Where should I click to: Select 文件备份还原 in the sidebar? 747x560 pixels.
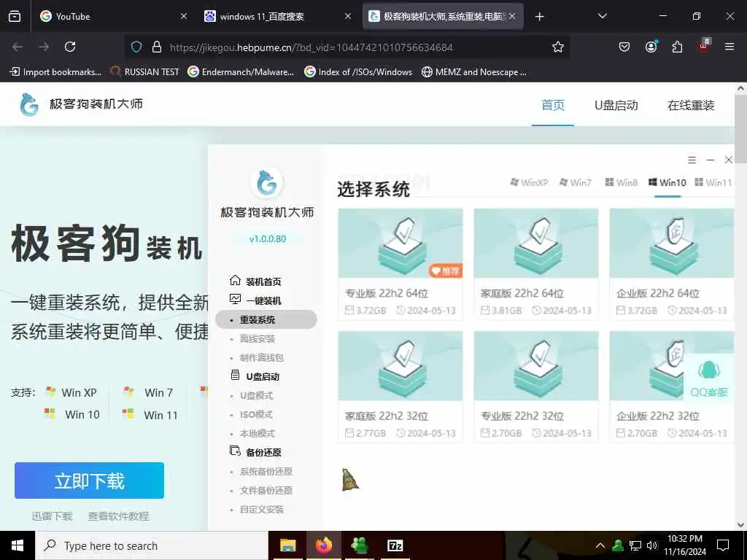pyautogui.click(x=266, y=491)
